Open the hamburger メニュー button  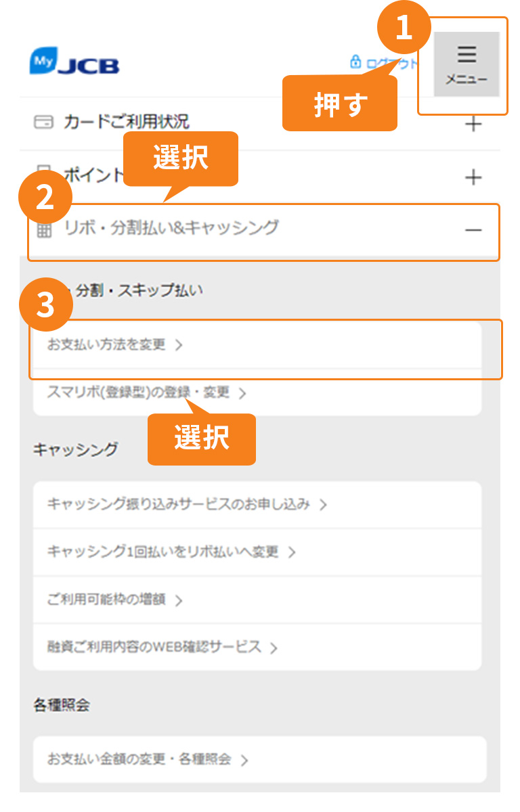pyautogui.click(x=467, y=64)
